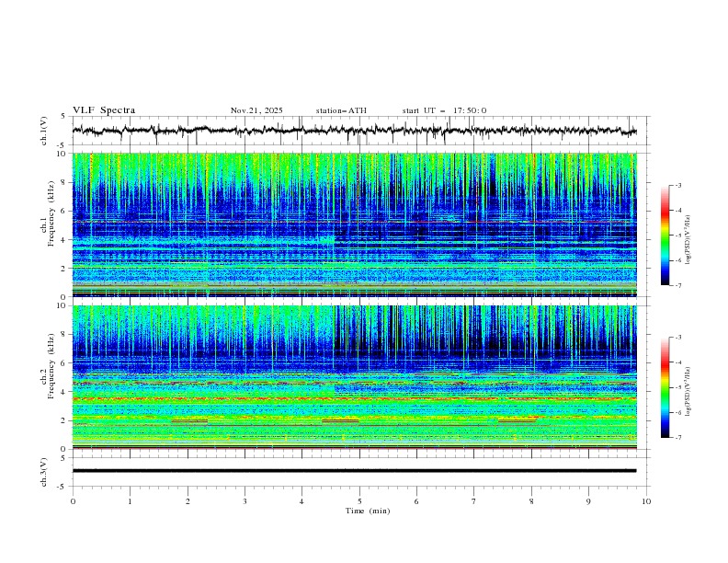Image resolution: width=728 pixels, height=563 pixels.
Task: Click the ch.3 voltage trace black band
Action: click(x=354, y=471)
